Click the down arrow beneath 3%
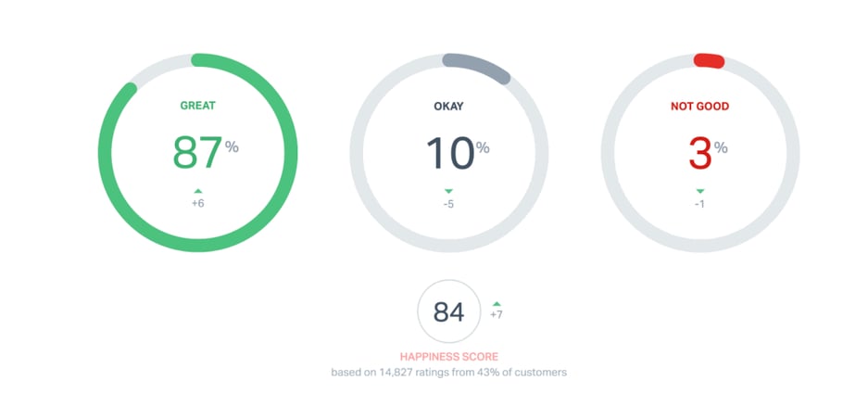 (x=699, y=191)
